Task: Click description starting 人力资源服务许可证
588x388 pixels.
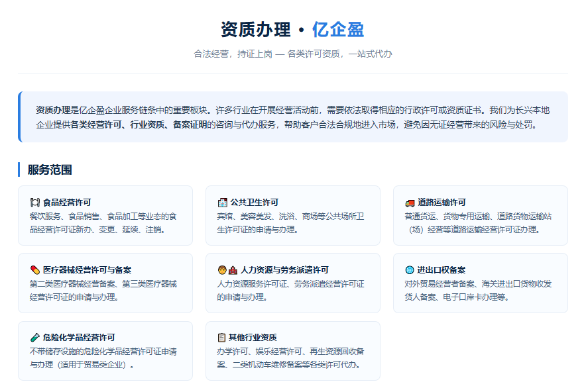Action: [290, 290]
